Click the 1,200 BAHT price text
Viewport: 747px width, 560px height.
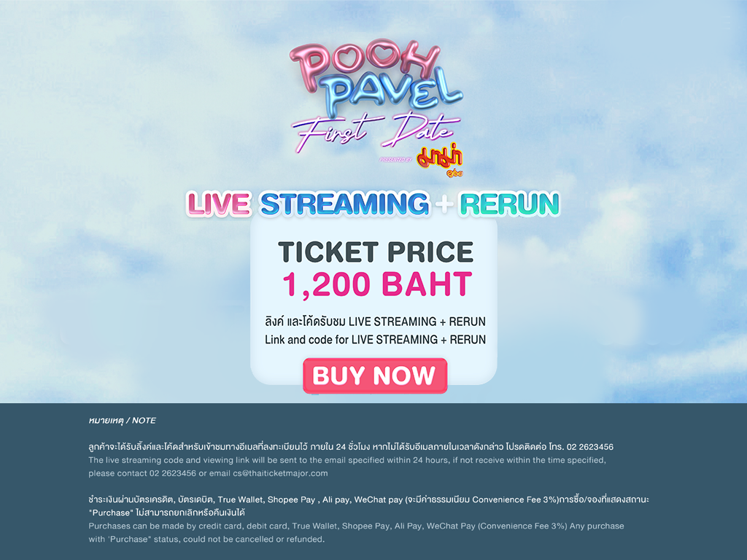(377, 284)
